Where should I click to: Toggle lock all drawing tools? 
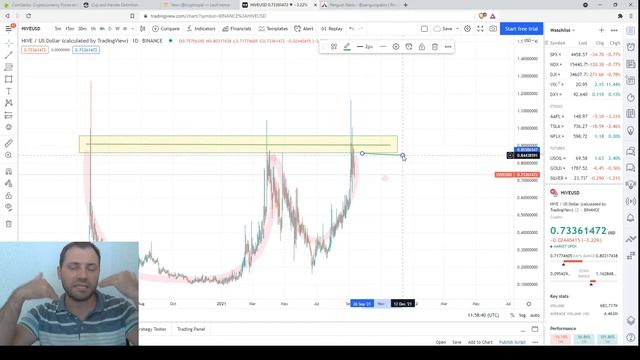(9, 196)
